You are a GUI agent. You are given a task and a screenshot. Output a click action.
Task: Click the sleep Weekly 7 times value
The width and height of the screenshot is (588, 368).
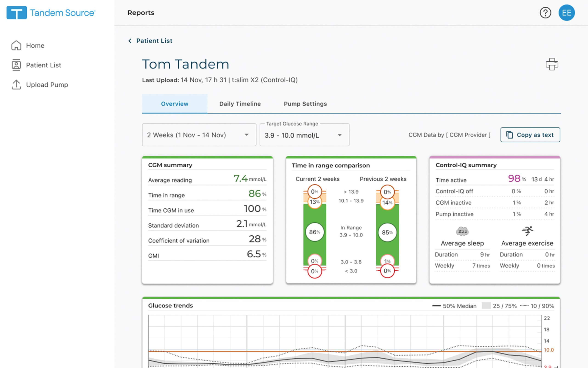(481, 265)
